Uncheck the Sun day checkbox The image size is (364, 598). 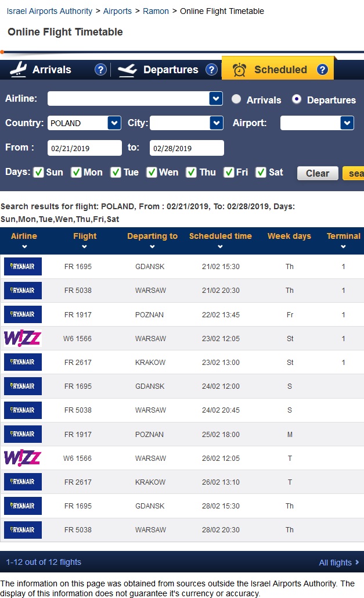pyautogui.click(x=38, y=173)
